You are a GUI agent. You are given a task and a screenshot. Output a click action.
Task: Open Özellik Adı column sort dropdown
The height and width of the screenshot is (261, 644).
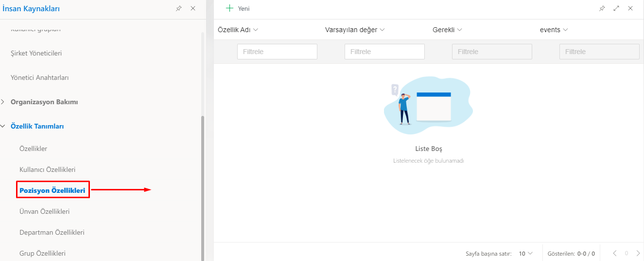256,30
